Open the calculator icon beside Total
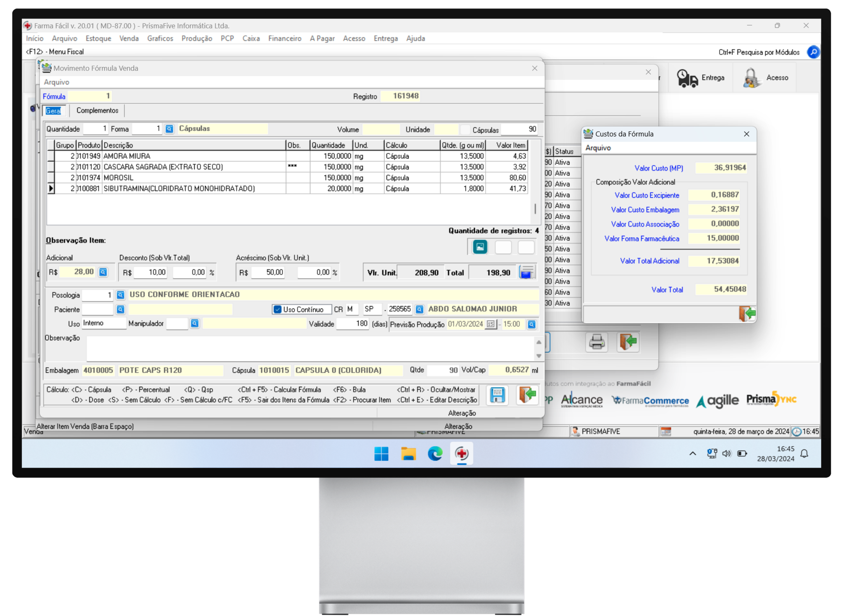Image resolution: width=843 pixels, height=616 pixels. tap(527, 272)
